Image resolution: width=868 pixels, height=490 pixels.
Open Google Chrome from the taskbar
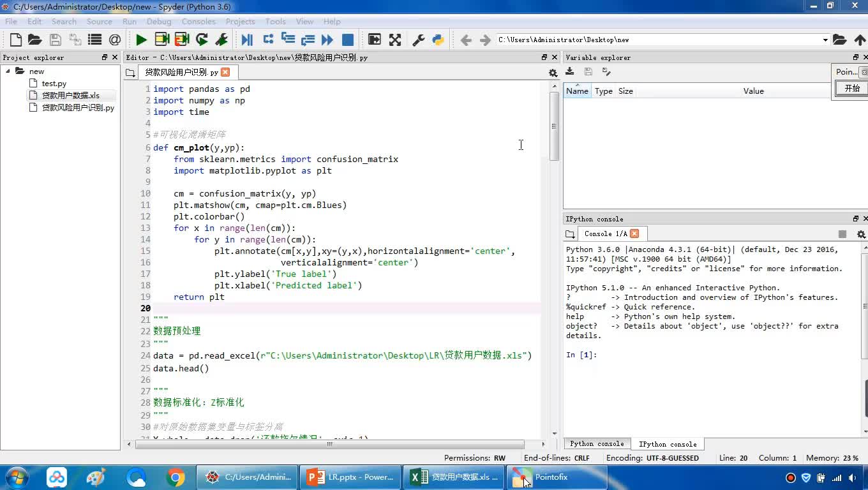[x=176, y=477]
